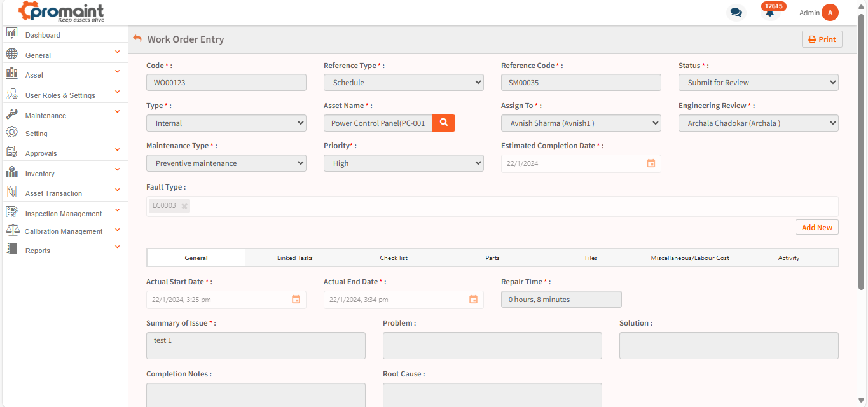Remove the EC0003 fault type tag
This screenshot has width=868, height=407.
tap(184, 206)
